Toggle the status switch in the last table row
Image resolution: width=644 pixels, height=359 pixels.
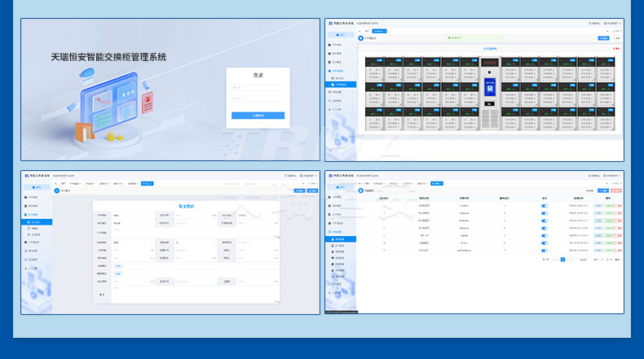(545, 250)
